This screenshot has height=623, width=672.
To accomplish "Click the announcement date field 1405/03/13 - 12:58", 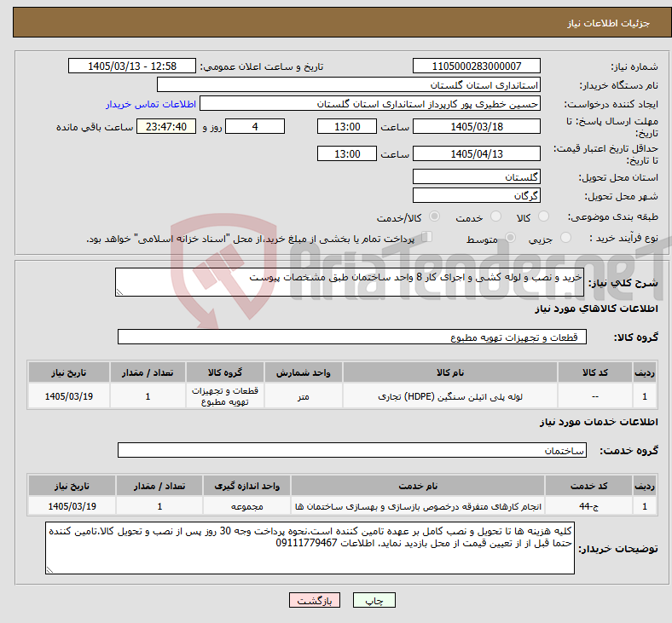I will tap(132, 66).
